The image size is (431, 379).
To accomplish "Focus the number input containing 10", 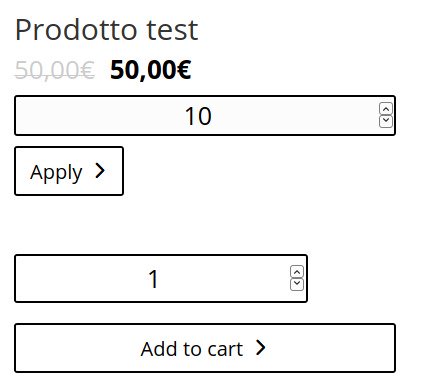I will click(x=205, y=116).
